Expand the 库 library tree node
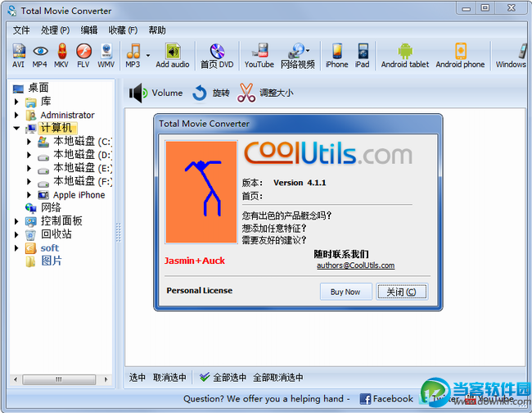The image size is (532, 413). [16, 102]
